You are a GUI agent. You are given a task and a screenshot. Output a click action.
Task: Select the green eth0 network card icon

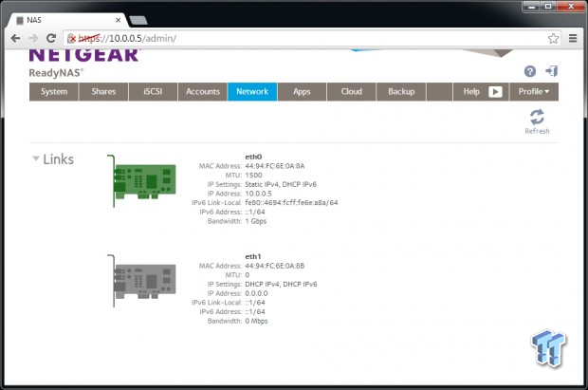click(x=141, y=180)
